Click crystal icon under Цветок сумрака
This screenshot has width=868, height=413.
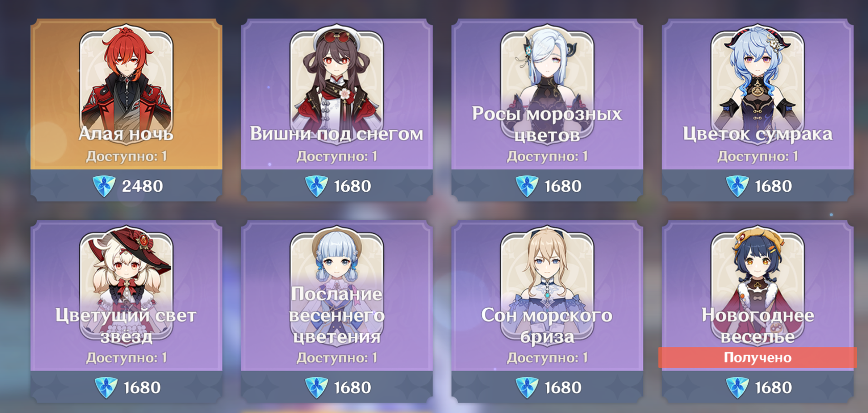737,186
